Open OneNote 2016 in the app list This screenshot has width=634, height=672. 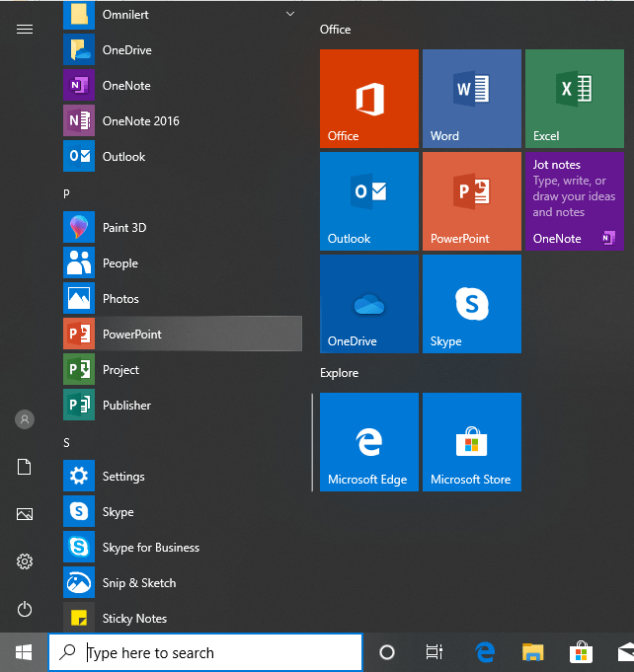[x=183, y=121]
